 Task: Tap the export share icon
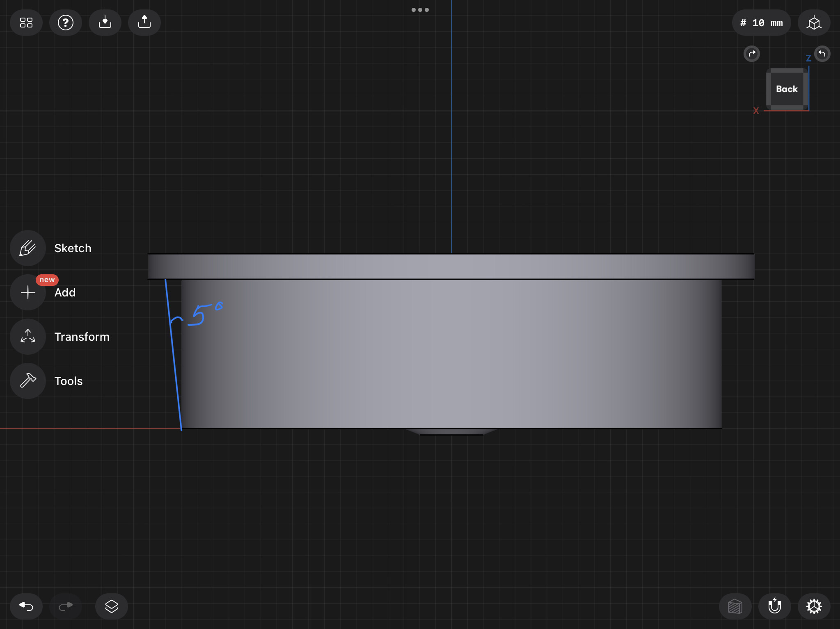tap(144, 23)
